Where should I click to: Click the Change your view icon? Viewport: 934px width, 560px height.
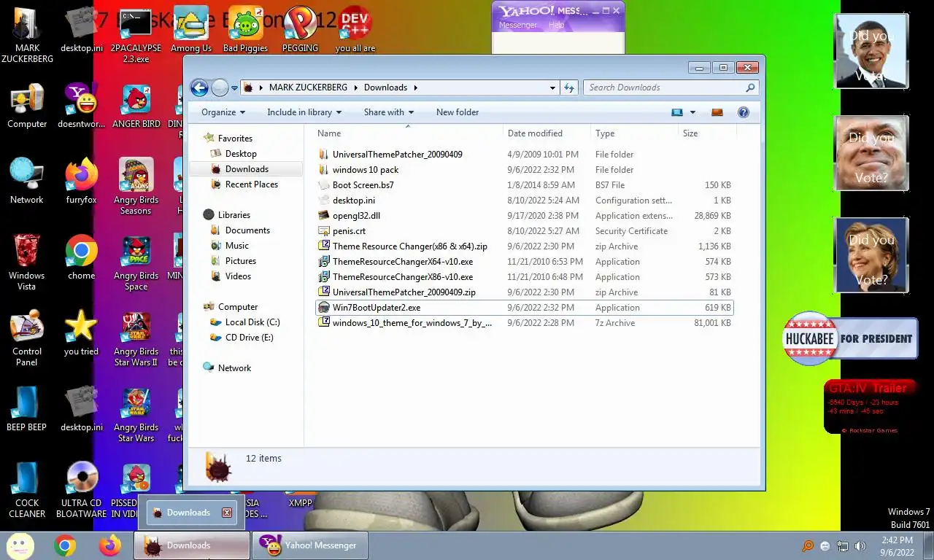[x=677, y=112]
